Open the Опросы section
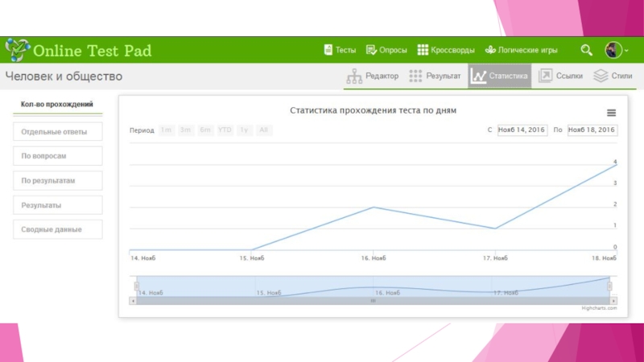This screenshot has width=644, height=362. (x=386, y=50)
